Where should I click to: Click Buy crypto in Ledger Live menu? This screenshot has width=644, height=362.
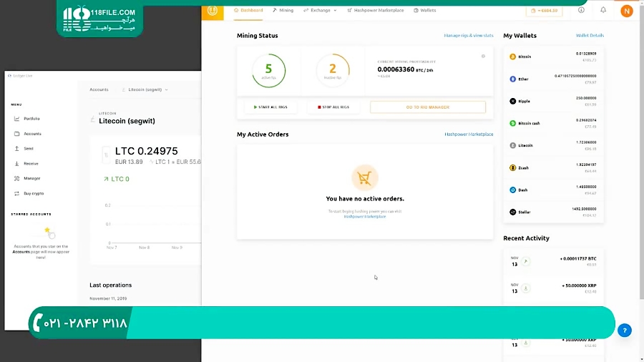click(x=29, y=193)
